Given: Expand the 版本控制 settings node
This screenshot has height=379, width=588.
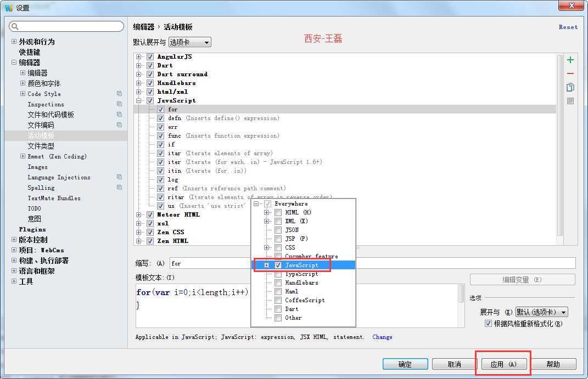Looking at the screenshot, I should click(x=14, y=239).
